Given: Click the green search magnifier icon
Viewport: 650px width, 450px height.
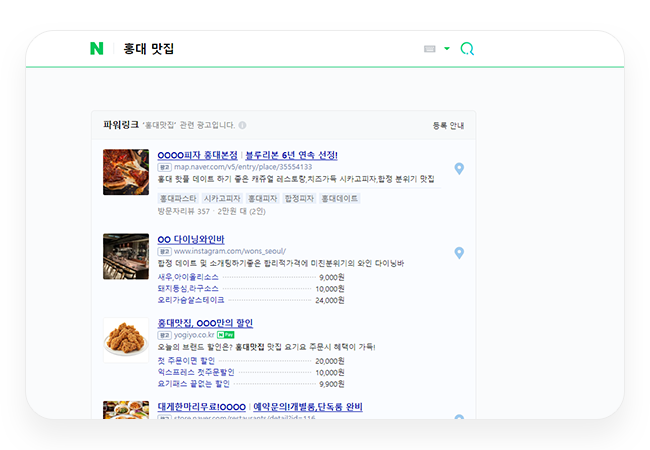Looking at the screenshot, I should [467, 49].
